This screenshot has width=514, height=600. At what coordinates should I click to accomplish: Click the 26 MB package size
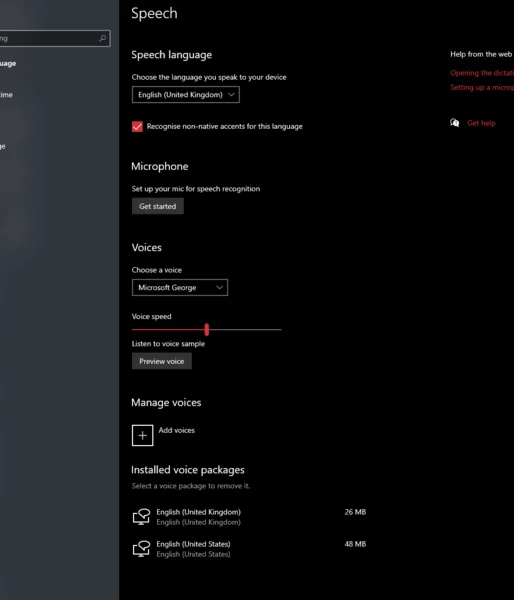click(x=355, y=512)
